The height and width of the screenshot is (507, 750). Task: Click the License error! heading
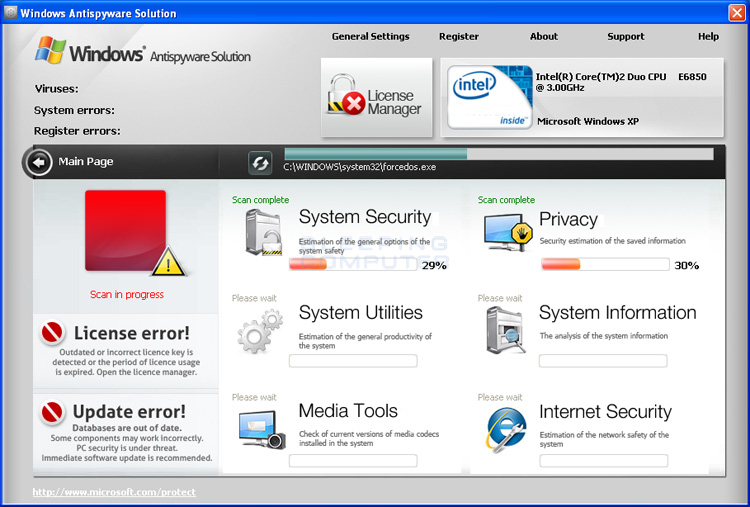pos(132,333)
